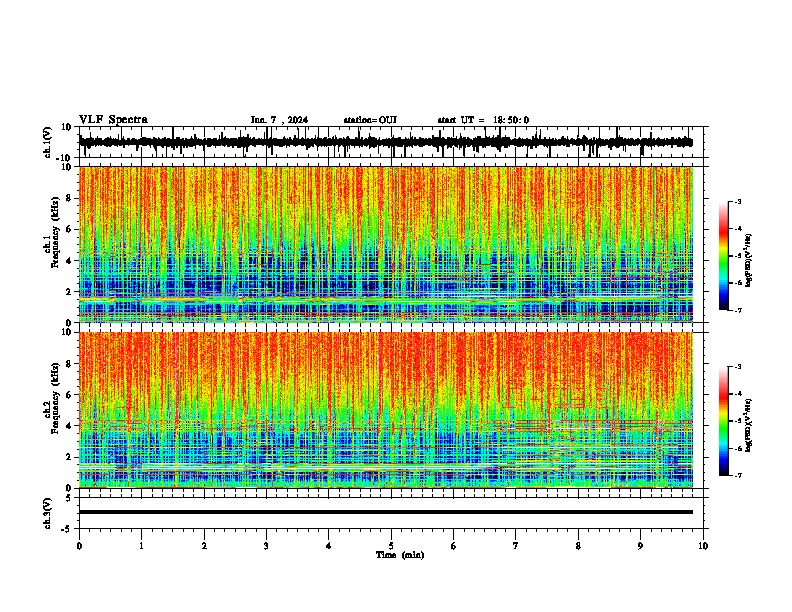The height and width of the screenshot is (612, 792).
Task: Click the "8" kHz tick of ch.1 spectrogram
Action: click(69, 198)
